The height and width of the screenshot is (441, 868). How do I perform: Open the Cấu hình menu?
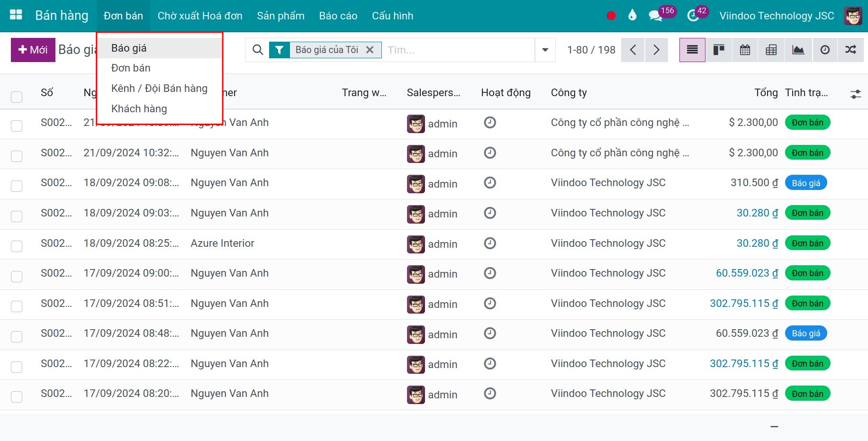pyautogui.click(x=392, y=16)
